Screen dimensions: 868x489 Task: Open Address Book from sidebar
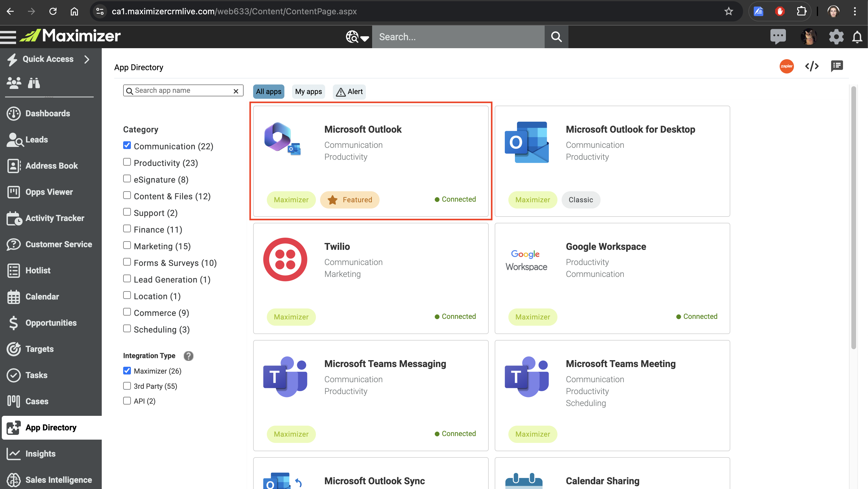51,166
